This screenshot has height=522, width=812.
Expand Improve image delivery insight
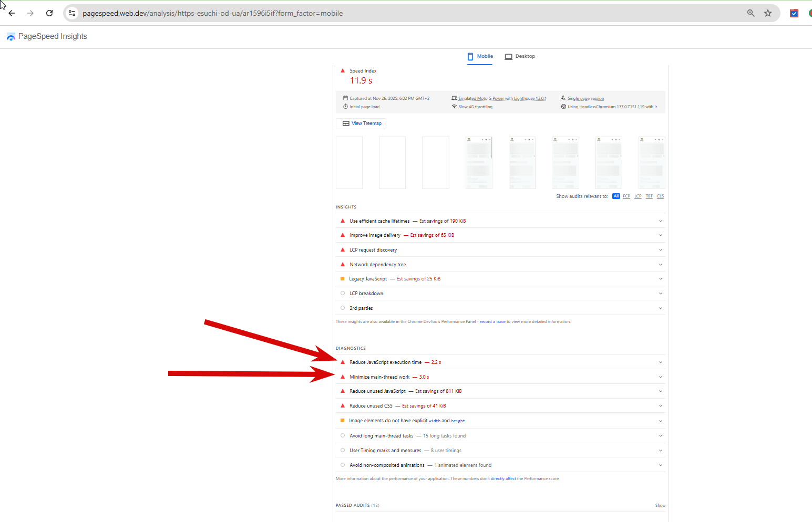pos(500,235)
